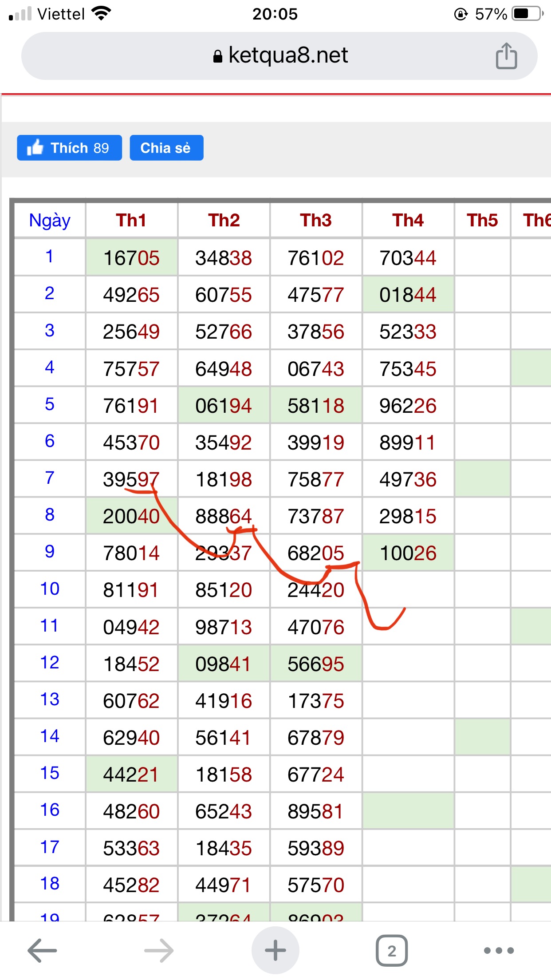
Task: Tap highlighted cell 16705 in Th1
Action: pyautogui.click(x=131, y=258)
